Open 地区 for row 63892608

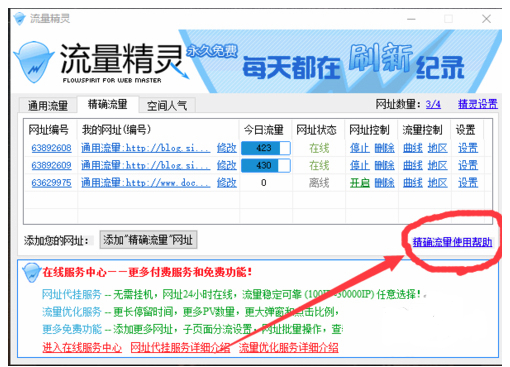click(x=437, y=148)
